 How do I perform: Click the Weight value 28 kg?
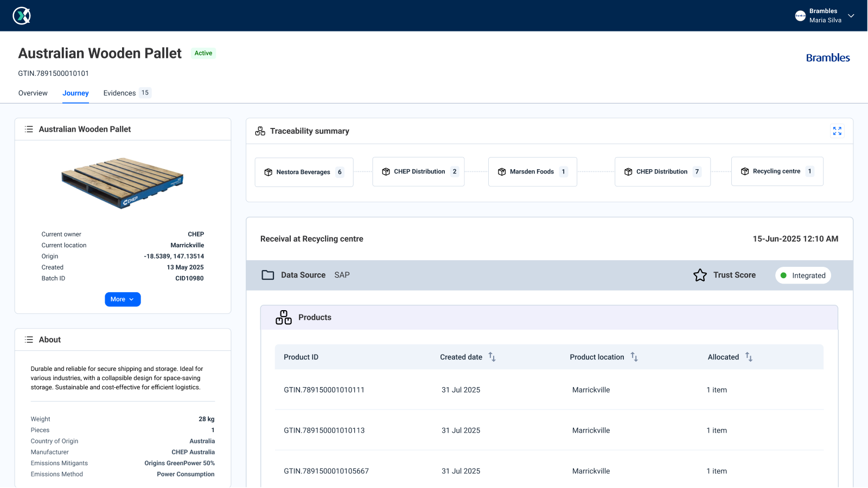(x=207, y=419)
